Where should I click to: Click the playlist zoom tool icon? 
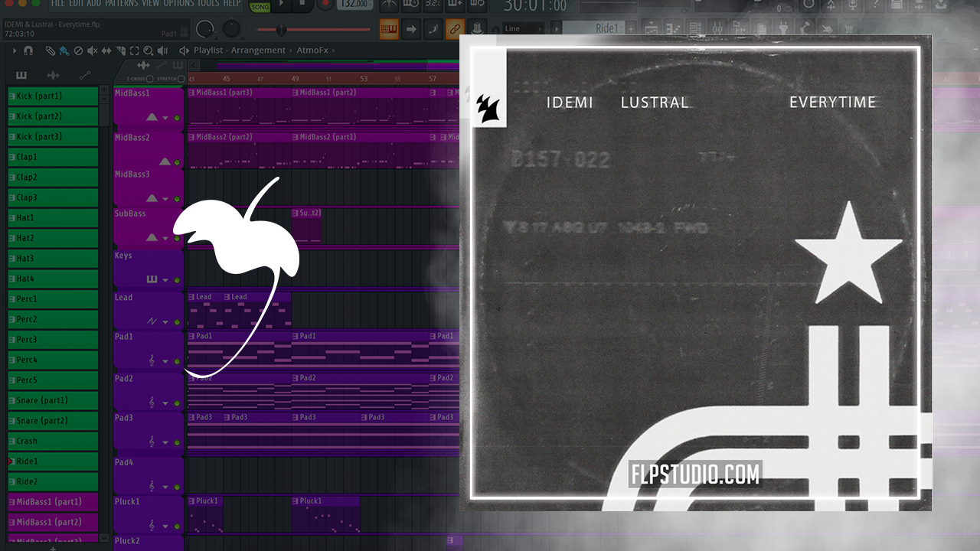[148, 51]
